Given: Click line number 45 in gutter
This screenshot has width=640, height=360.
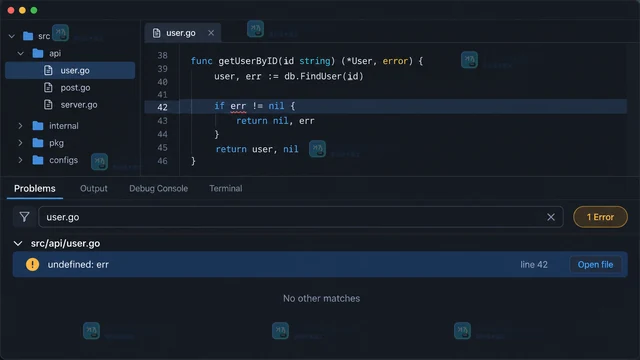Looking at the screenshot, I should tap(162, 148).
